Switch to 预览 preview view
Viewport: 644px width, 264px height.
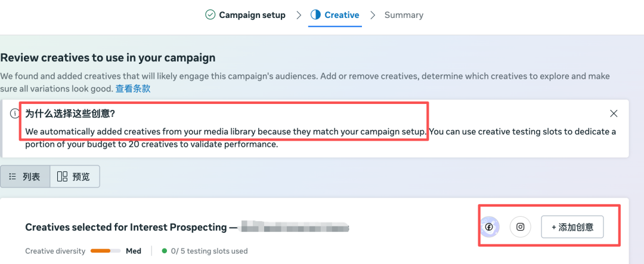(x=75, y=177)
